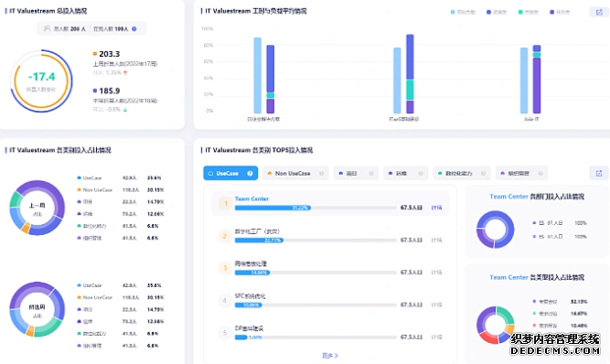Click export icon beside the category tabs
610x364 pixels.
click(x=599, y=174)
